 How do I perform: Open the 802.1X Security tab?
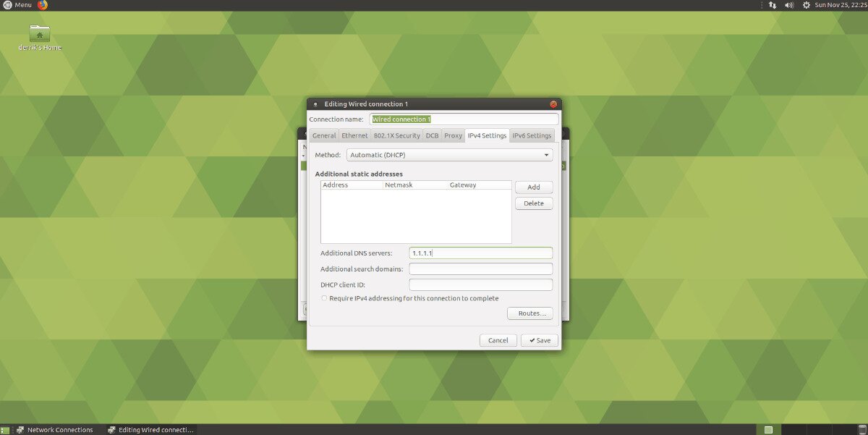(397, 135)
